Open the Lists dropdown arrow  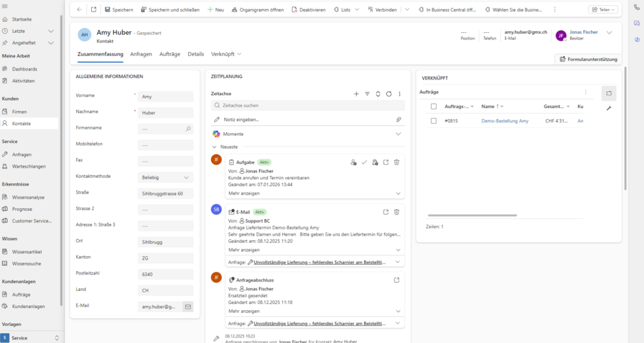[x=357, y=10]
